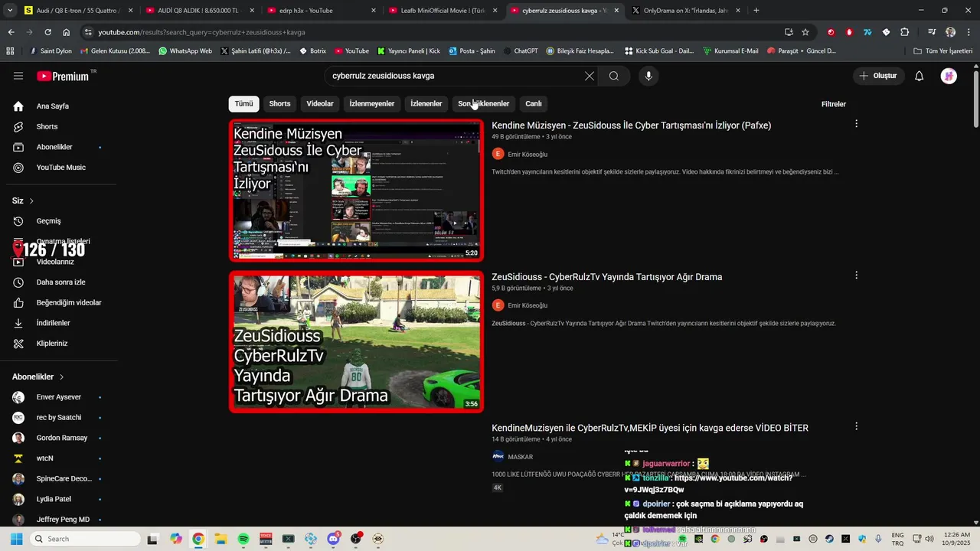Screen dimensions: 980x551
Task: Go to Ana Sayfa in sidebar
Action: [54, 106]
